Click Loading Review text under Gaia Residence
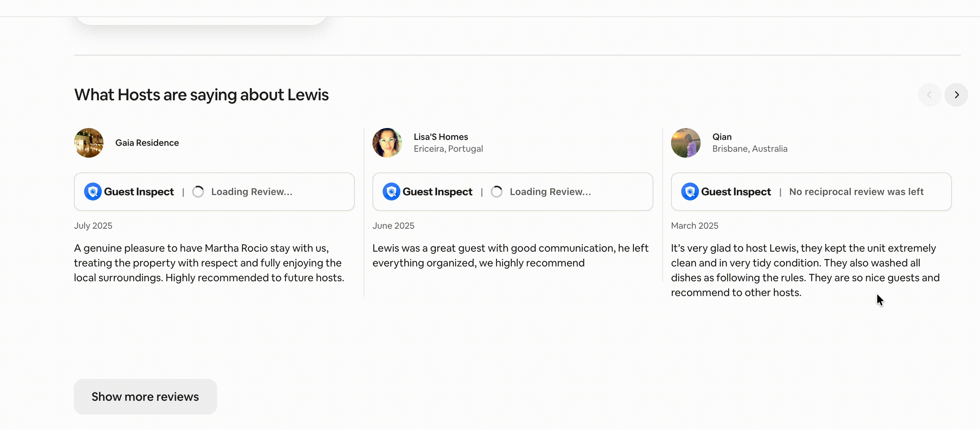The height and width of the screenshot is (430, 980). click(252, 192)
